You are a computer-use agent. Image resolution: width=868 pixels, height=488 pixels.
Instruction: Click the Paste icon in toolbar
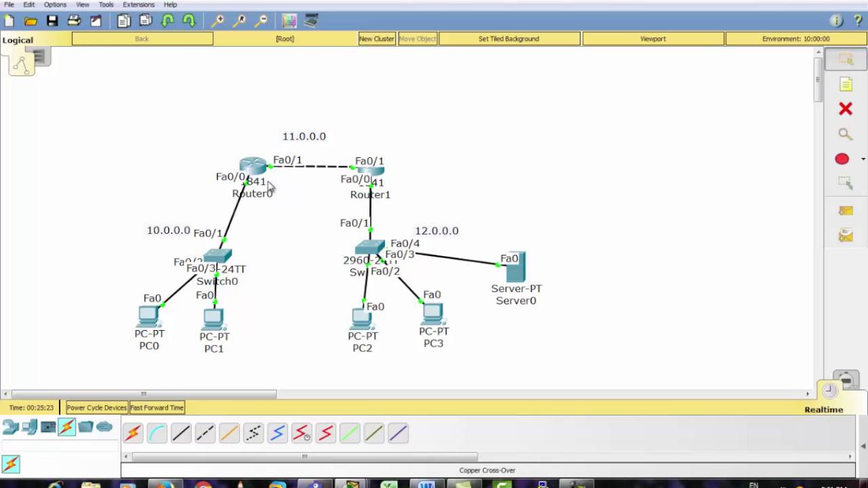pyautogui.click(x=145, y=21)
